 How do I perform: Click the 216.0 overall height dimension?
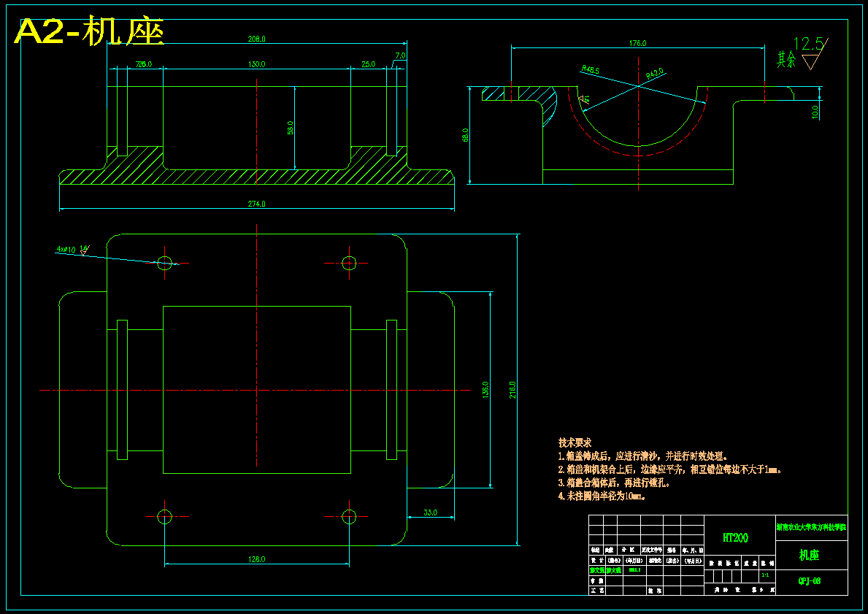pyautogui.click(x=512, y=390)
